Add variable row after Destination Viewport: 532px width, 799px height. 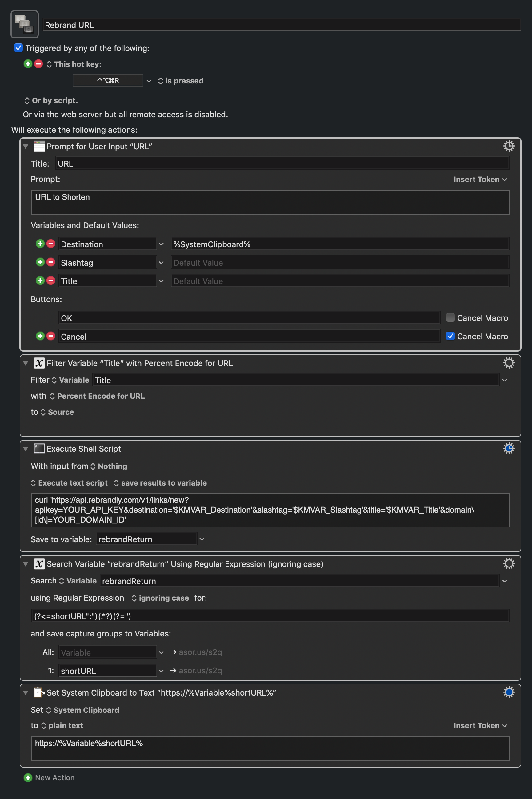click(40, 244)
